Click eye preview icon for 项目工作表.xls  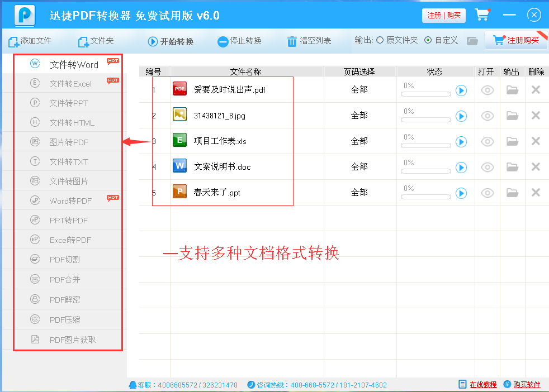pos(488,142)
